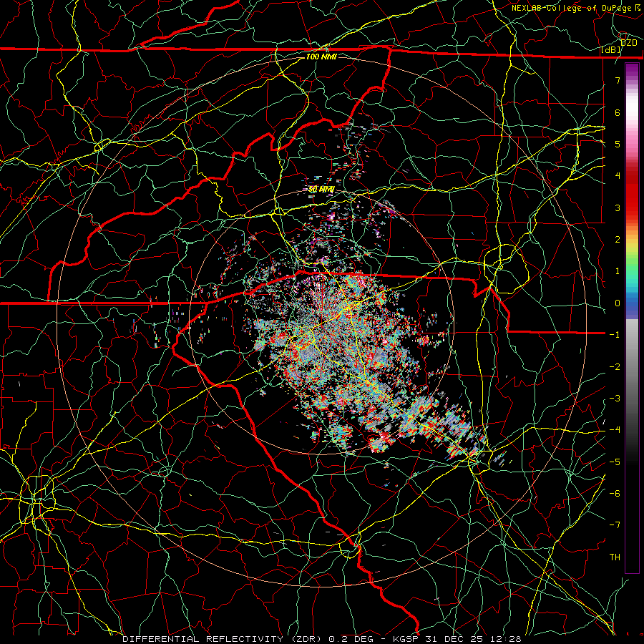Click the 12:28 timestamp in the footer
This screenshot has height=644, width=644.
[504, 639]
